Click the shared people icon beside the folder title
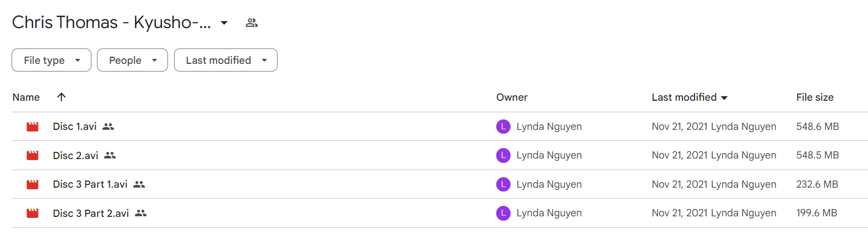Viewport: 868px width, 251px height. click(252, 23)
